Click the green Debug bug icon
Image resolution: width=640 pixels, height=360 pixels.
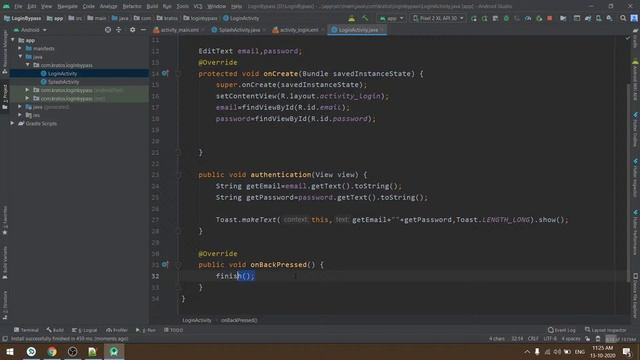tap(506, 18)
